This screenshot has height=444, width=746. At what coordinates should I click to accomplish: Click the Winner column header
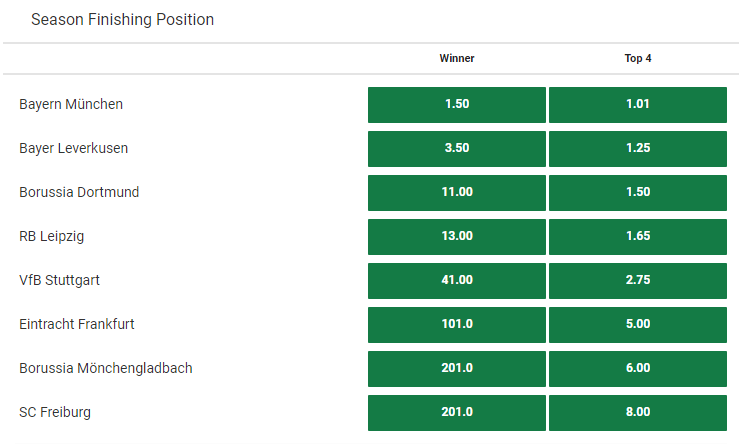pos(457,58)
